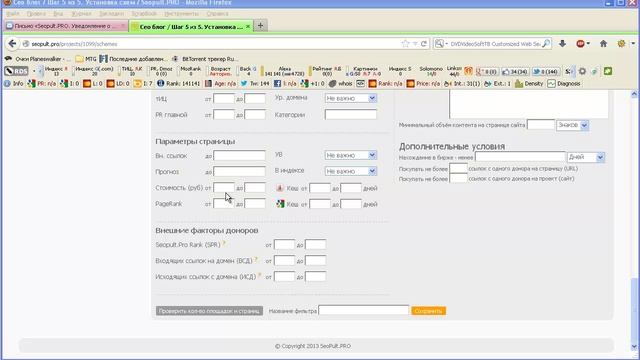640x360 pixels.
Task: Click the browser URL address bar
Action: [214, 44]
